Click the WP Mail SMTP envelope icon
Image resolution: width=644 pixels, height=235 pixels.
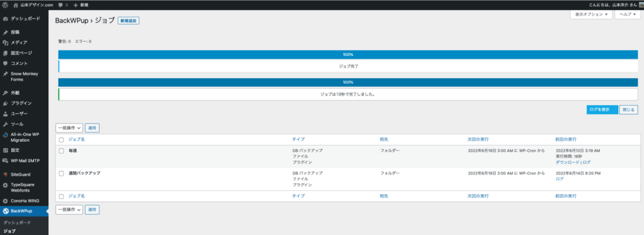point(5,161)
